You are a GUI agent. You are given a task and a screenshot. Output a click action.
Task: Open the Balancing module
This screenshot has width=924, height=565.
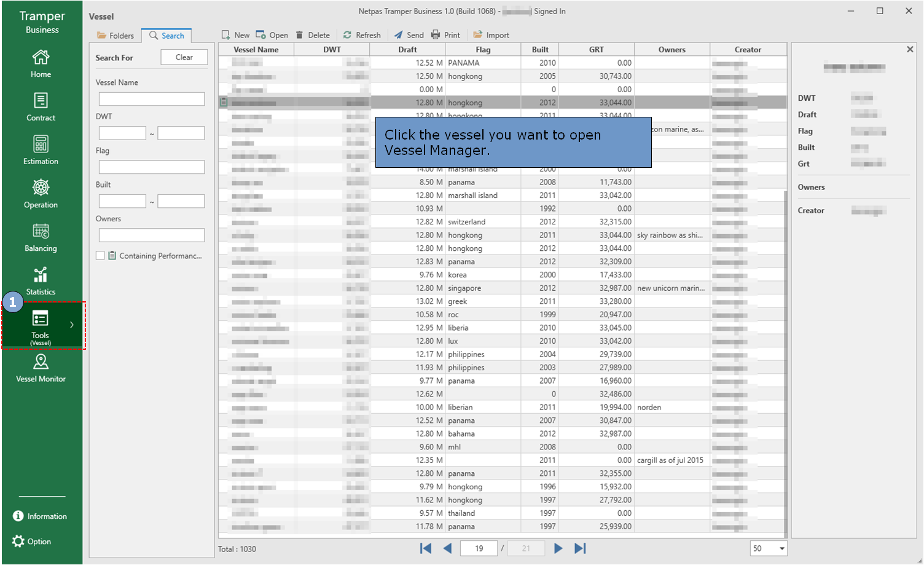(x=41, y=239)
